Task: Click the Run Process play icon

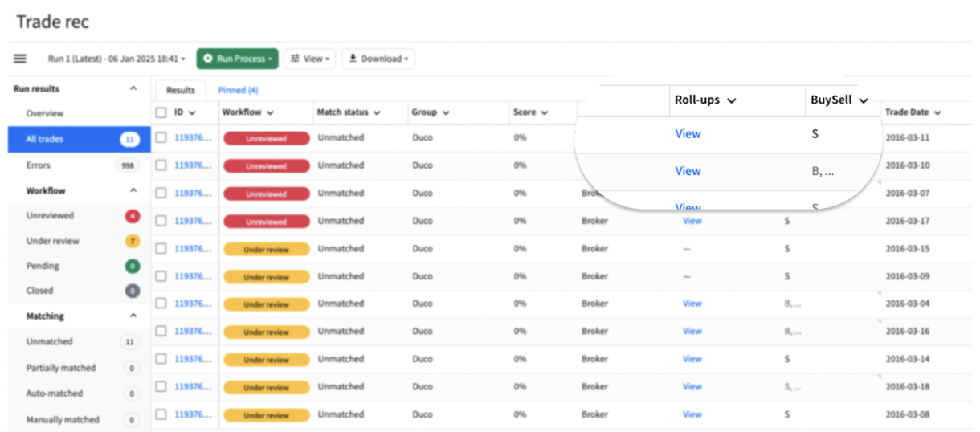Action: (208, 59)
